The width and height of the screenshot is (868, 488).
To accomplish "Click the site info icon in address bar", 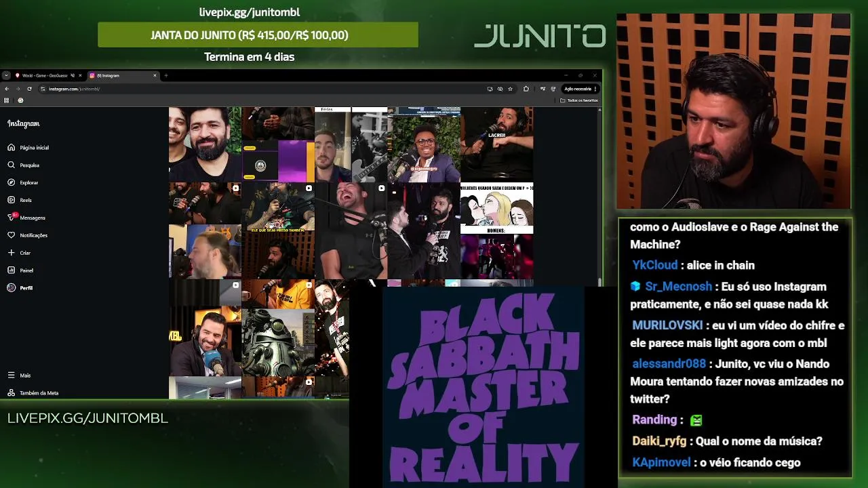I will [43, 89].
